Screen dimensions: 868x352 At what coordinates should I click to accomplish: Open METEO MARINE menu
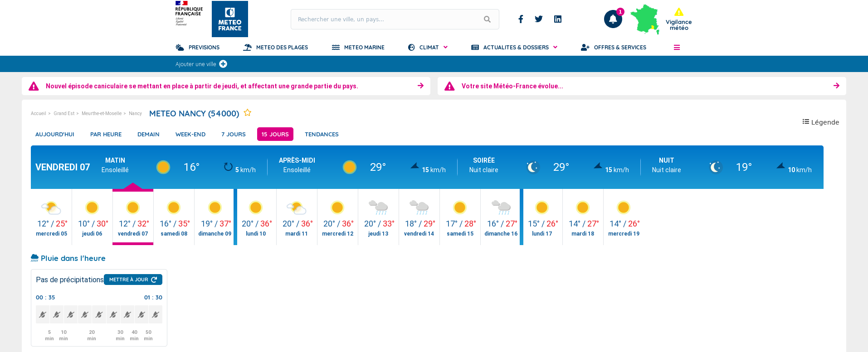(x=358, y=48)
